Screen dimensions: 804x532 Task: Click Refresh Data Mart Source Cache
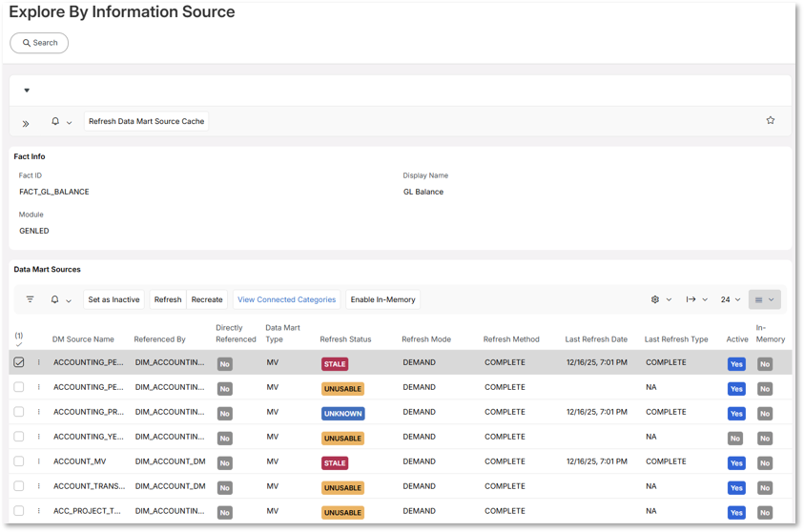click(146, 121)
